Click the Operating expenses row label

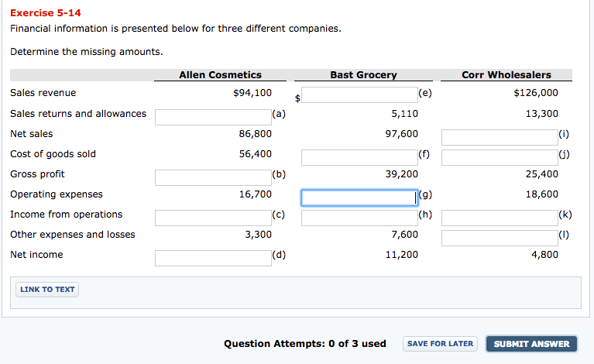click(x=57, y=194)
